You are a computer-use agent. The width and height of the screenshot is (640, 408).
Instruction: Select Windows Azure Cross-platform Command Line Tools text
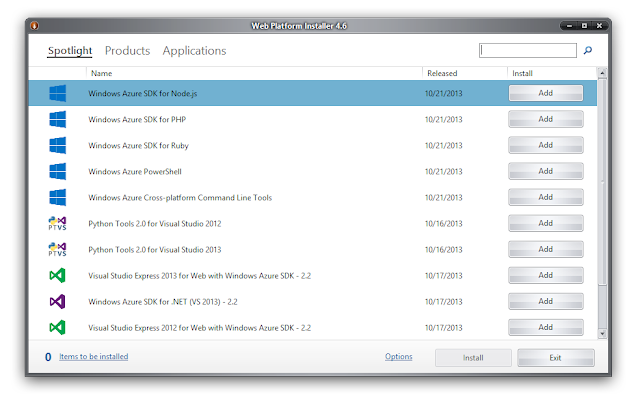point(180,198)
